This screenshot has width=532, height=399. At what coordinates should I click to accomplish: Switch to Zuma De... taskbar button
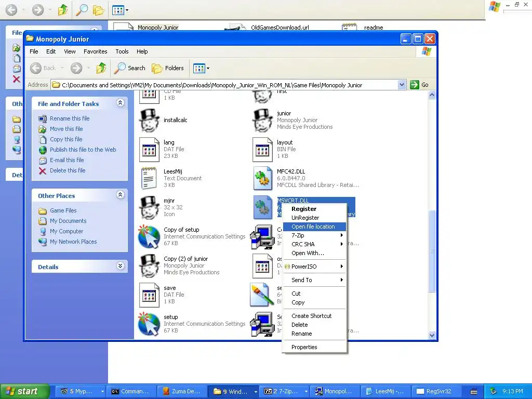[181, 392]
